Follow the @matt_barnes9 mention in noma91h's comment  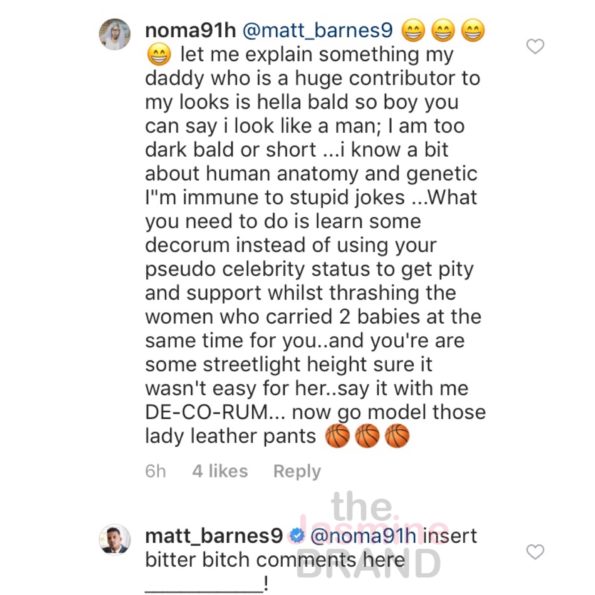click(x=318, y=31)
